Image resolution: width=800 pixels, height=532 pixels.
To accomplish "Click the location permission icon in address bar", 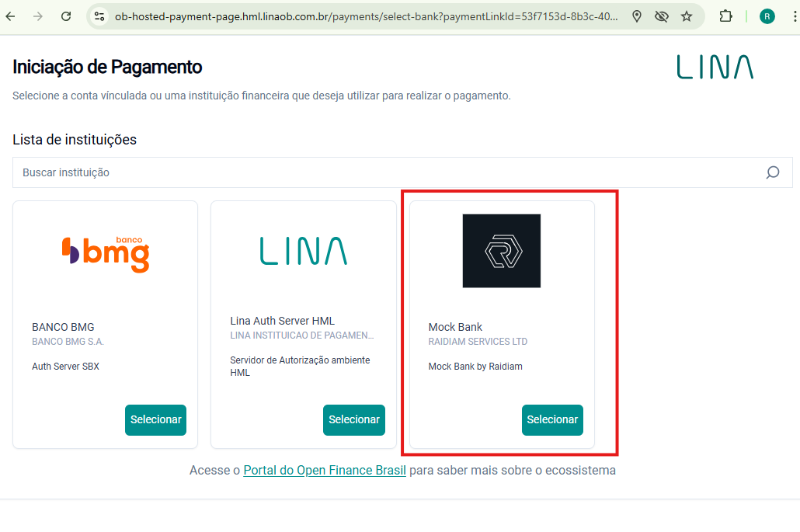I will click(637, 16).
